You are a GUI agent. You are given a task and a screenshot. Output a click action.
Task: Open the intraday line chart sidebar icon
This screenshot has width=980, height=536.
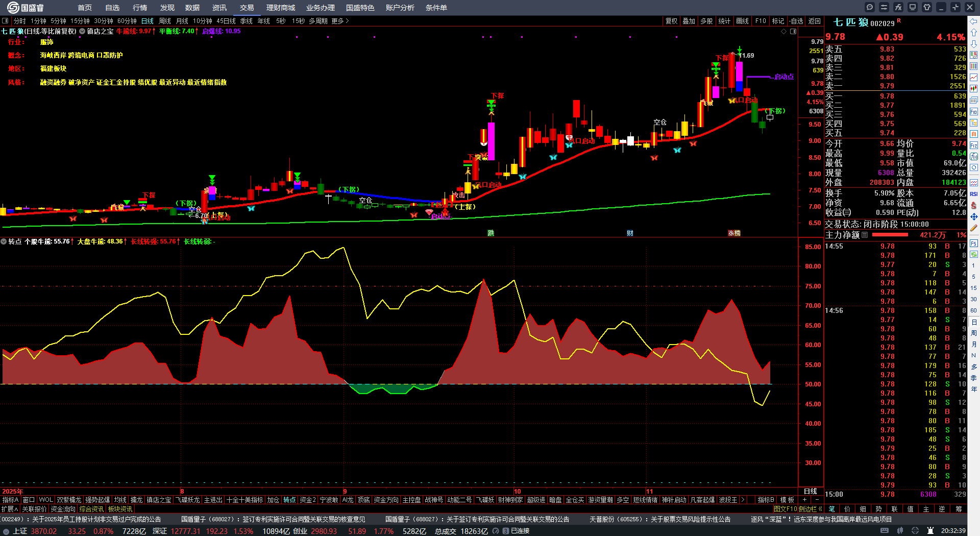point(974,78)
